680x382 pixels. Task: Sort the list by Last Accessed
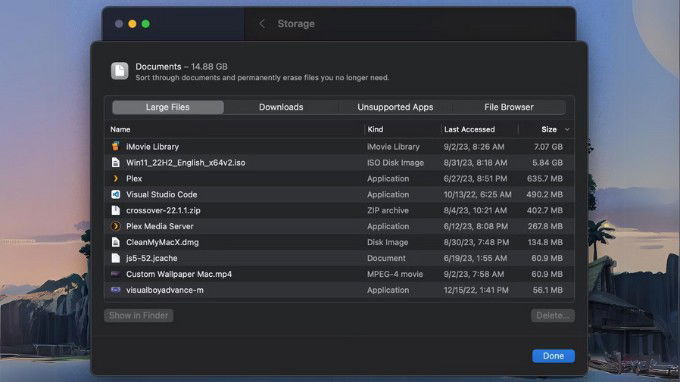coord(469,129)
